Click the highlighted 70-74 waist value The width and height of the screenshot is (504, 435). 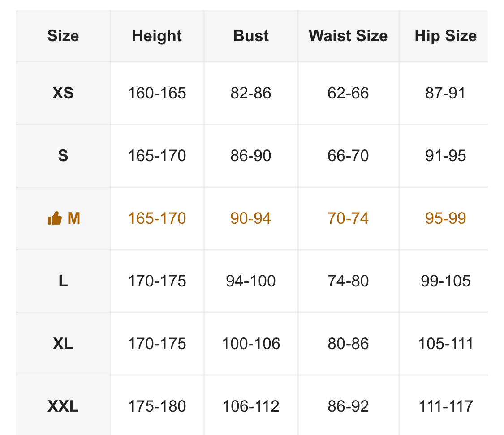pos(348,218)
